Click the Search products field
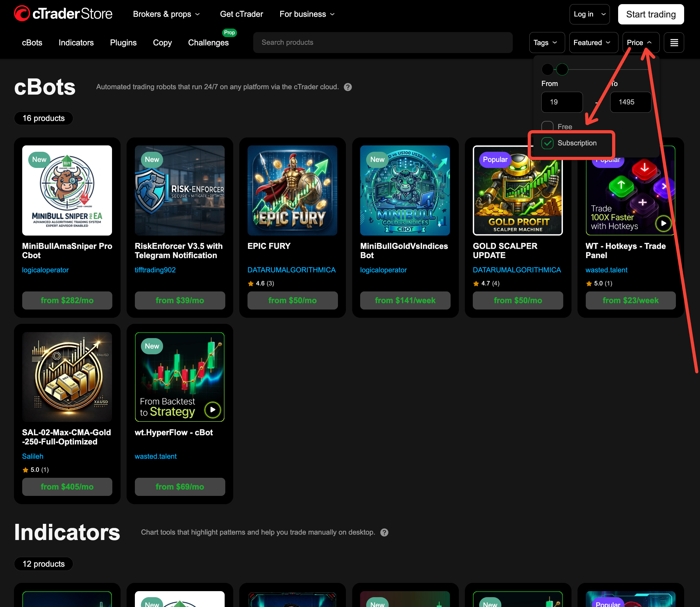This screenshot has width=700, height=607. [383, 43]
